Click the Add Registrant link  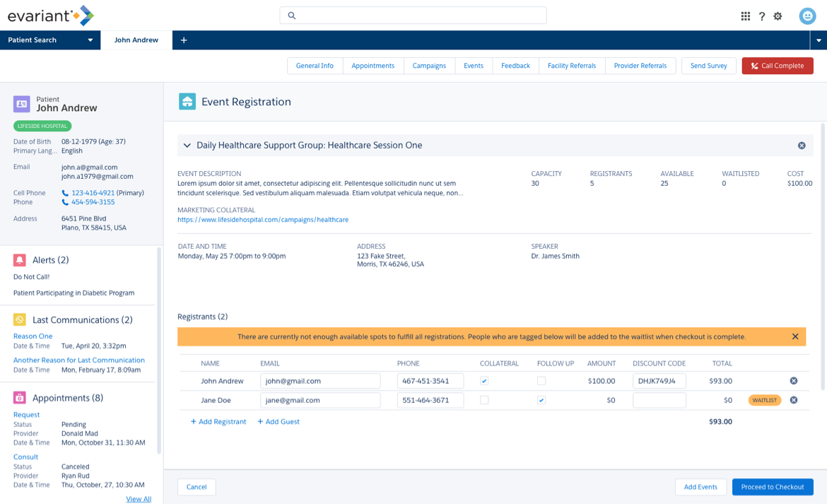click(x=218, y=422)
